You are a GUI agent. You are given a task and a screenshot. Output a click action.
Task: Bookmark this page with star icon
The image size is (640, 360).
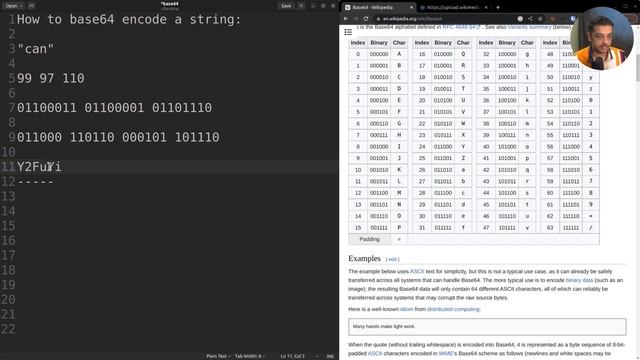[540, 19]
